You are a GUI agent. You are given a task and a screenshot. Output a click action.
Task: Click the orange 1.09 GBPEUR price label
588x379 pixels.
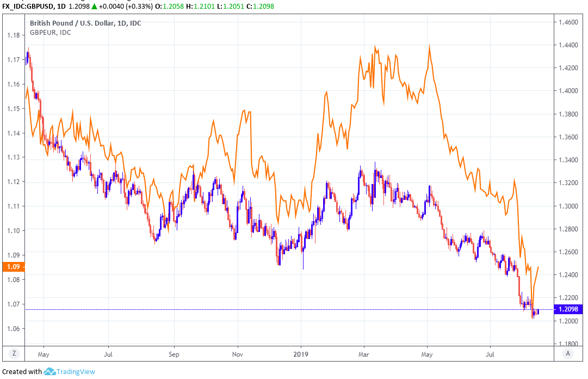(13, 267)
